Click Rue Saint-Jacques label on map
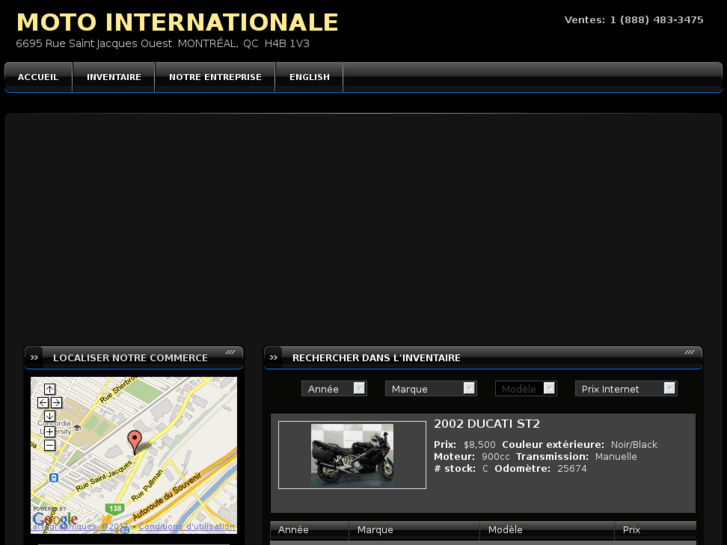This screenshot has height=545, width=727. pos(104,476)
